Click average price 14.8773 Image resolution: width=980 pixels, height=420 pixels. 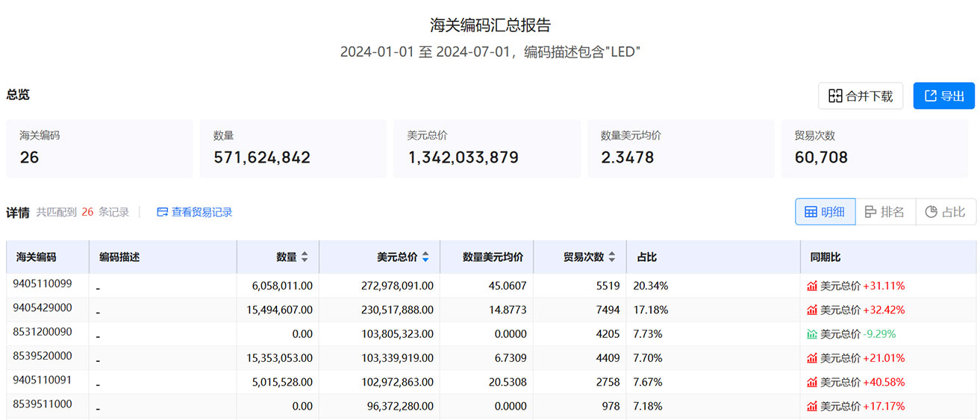pos(508,310)
